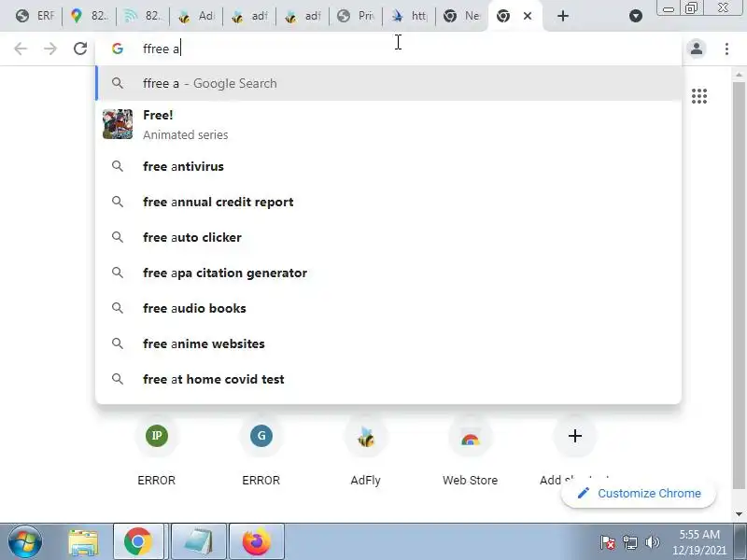The width and height of the screenshot is (747, 560).
Task: Switch to the Pri tab
Action: [356, 16]
